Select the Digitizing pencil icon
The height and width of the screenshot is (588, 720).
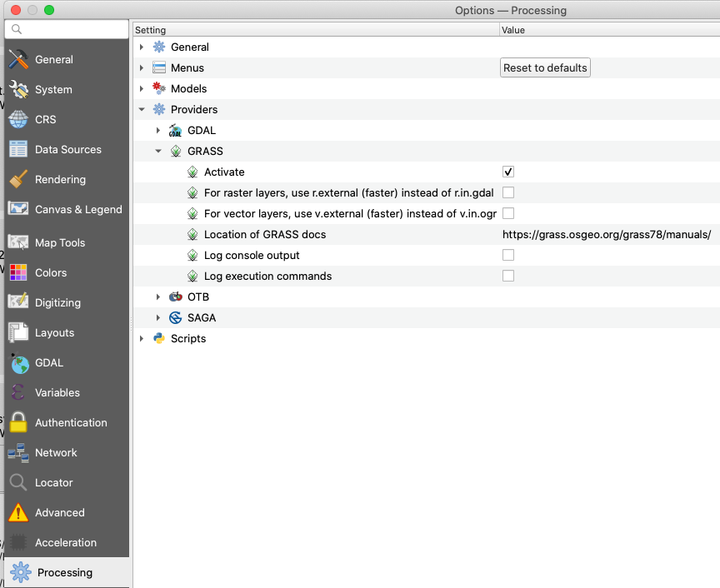tap(18, 302)
